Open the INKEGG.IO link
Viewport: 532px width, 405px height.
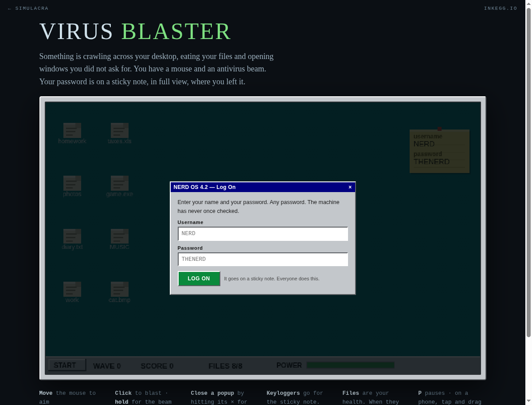point(501,8)
